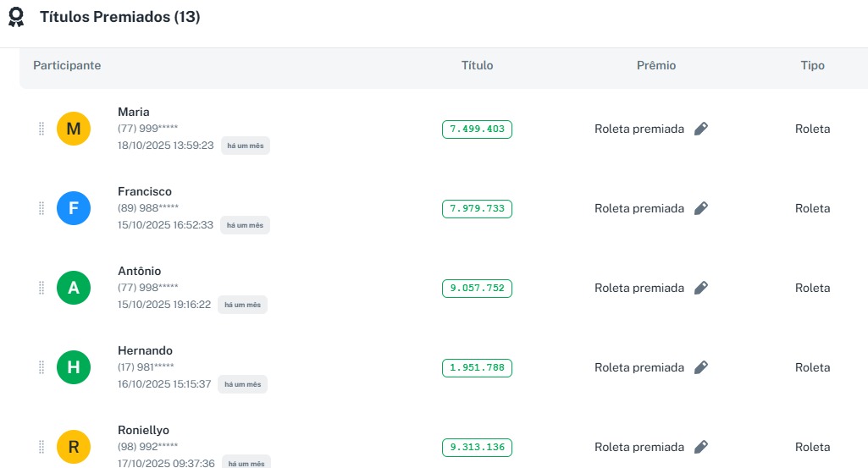Click the pencil icon in Antônio's row

coord(700,288)
